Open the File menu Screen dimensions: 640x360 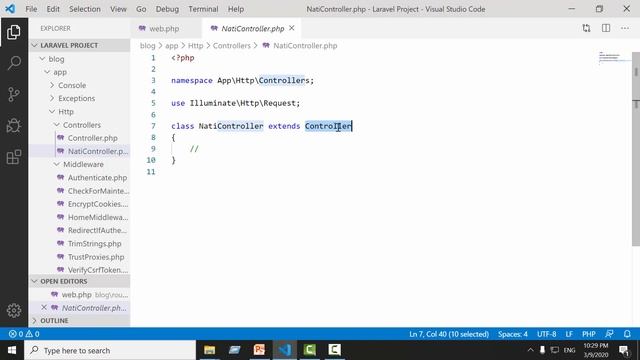31,9
